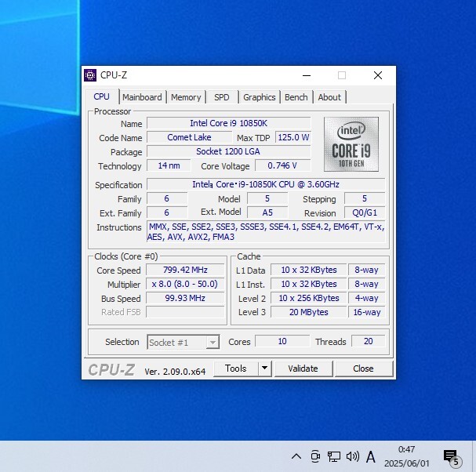Open the volume speaker tray icon
This screenshot has width=476, height=472.
click(352, 456)
